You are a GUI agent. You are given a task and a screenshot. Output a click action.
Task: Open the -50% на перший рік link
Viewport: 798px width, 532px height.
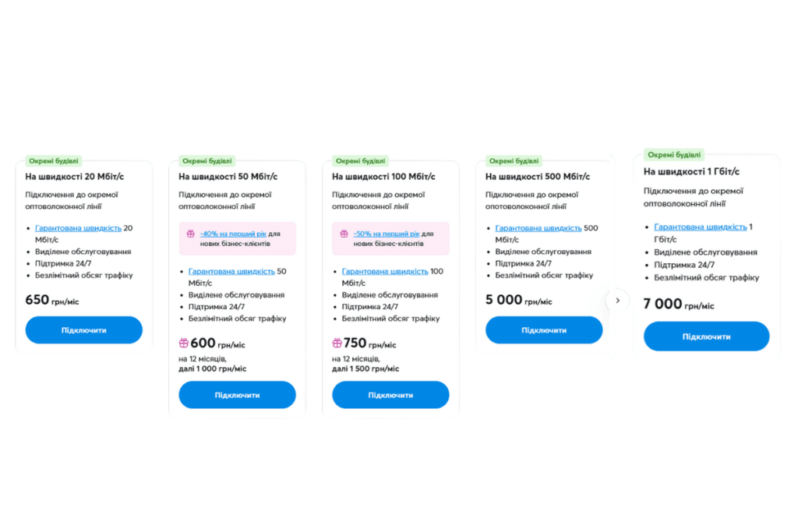point(387,234)
